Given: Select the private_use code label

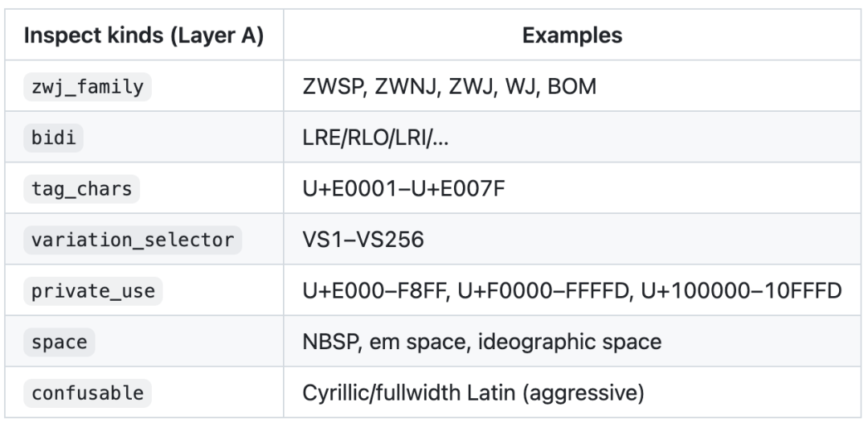Looking at the screenshot, I should pyautogui.click(x=93, y=290).
